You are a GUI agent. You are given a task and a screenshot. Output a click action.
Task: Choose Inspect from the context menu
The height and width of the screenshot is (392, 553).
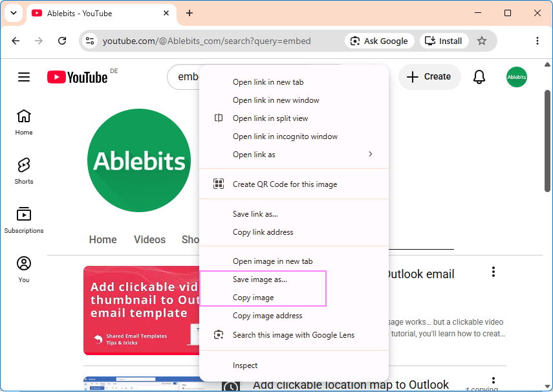coord(294,365)
